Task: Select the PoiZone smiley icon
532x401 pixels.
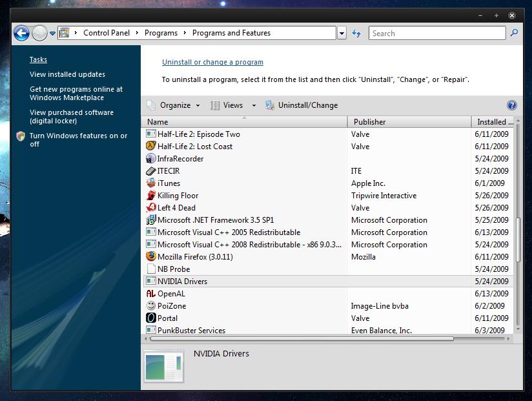Action: coord(151,305)
